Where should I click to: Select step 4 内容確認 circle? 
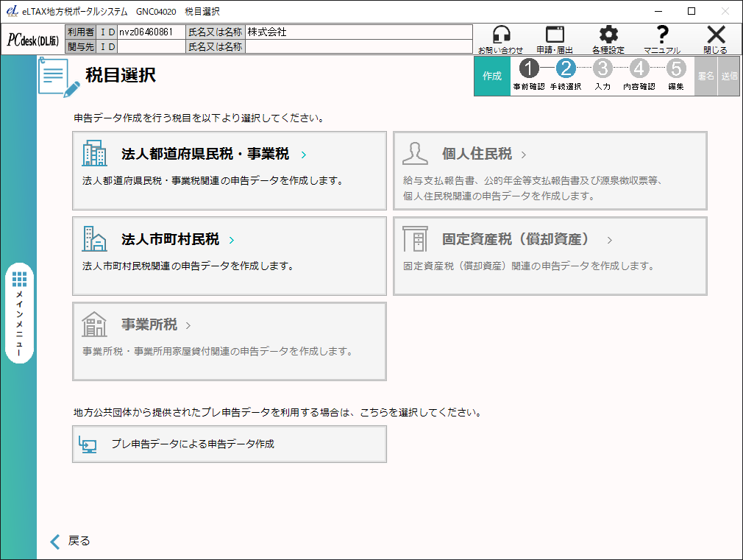(x=639, y=68)
